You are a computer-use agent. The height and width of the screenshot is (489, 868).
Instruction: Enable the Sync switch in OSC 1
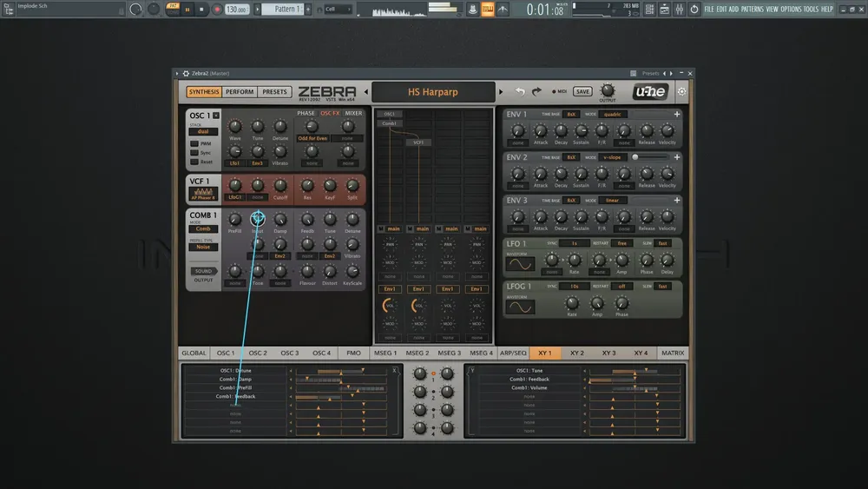[194, 152]
